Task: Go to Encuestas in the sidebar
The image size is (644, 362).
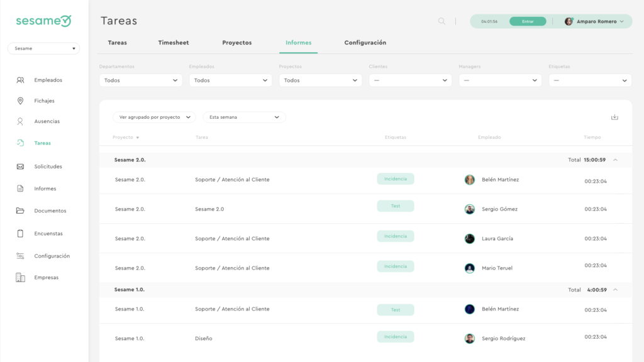Action: click(x=48, y=234)
